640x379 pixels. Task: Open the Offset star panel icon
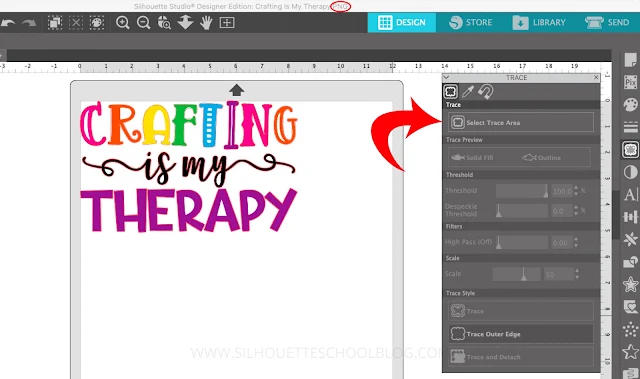point(630,284)
